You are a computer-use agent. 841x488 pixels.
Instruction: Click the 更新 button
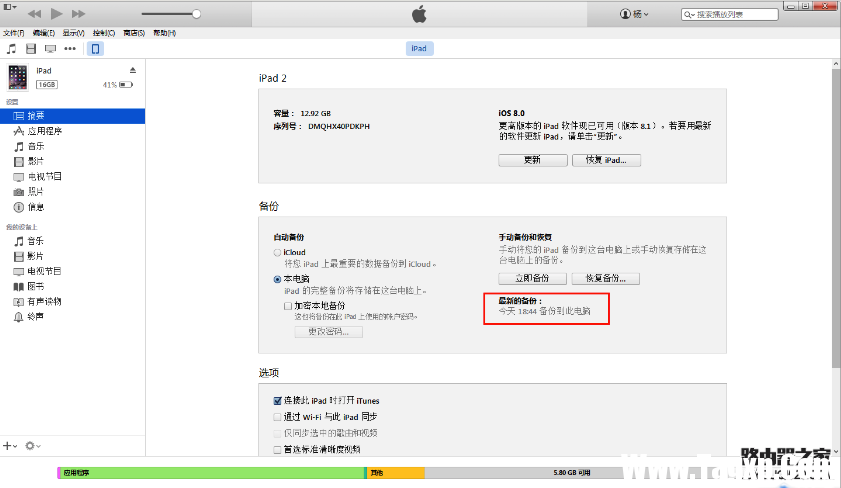(x=533, y=160)
